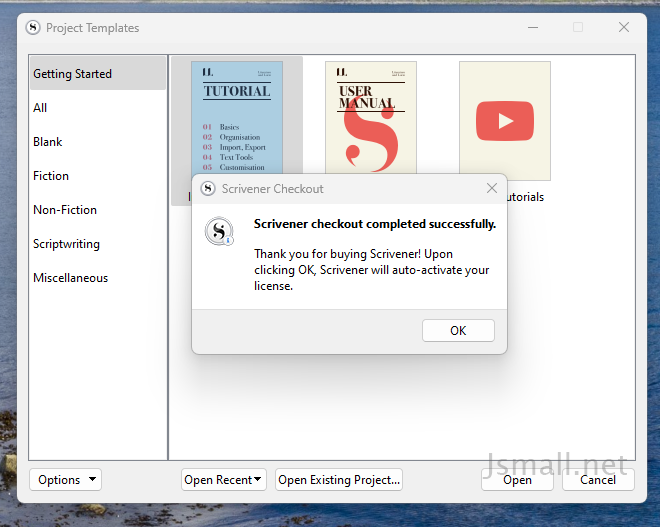660x527 pixels.
Task: Select the Blank category
Action: [x=98, y=142]
